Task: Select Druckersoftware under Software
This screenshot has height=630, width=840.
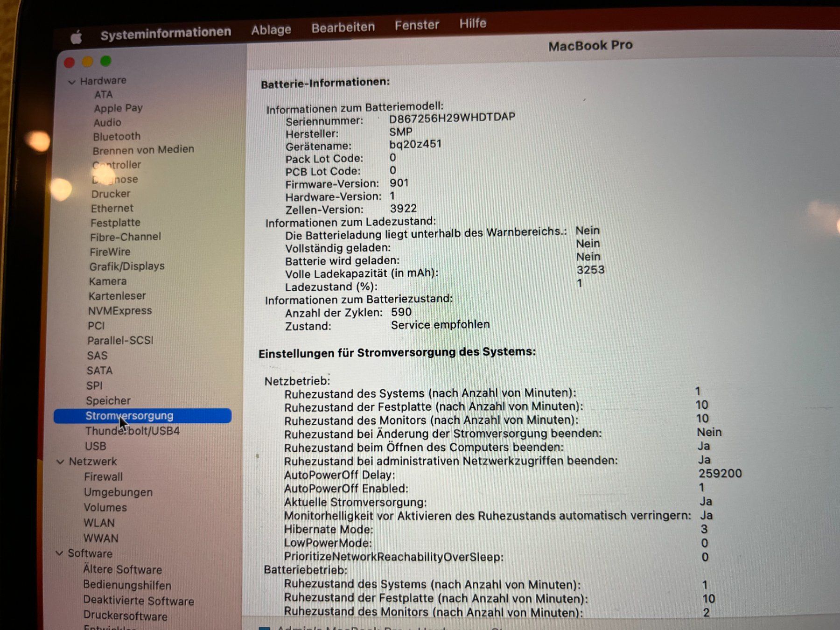Action: [x=125, y=616]
